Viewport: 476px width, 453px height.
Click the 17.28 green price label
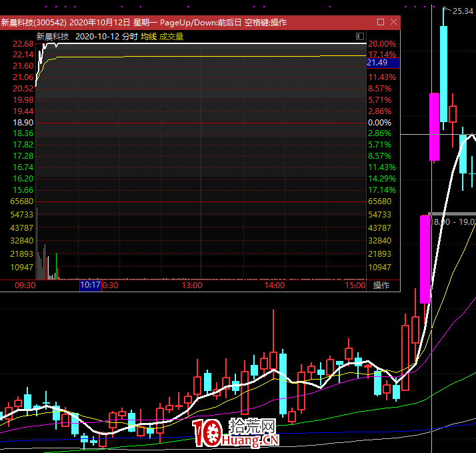[x=23, y=156]
